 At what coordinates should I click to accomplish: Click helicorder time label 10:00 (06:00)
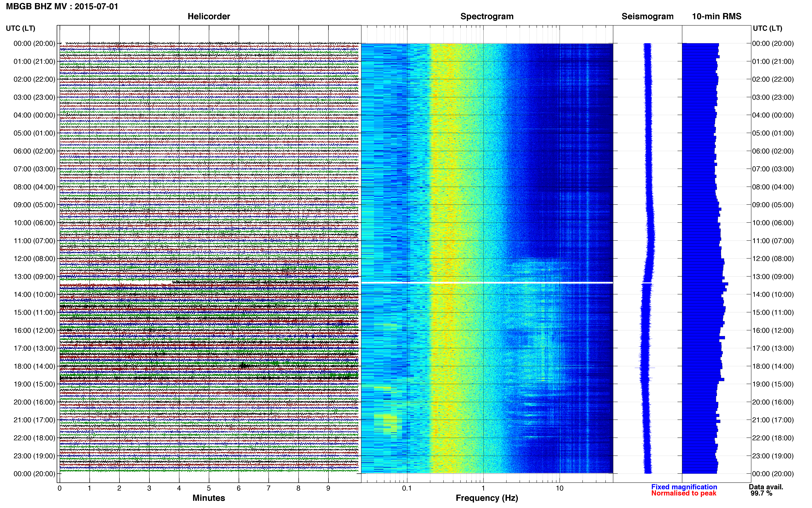coord(34,223)
